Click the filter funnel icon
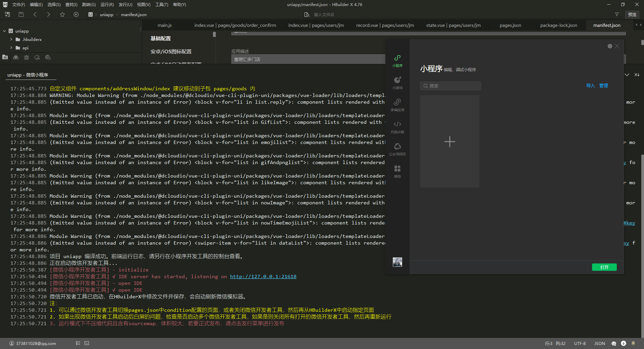 coord(616,14)
